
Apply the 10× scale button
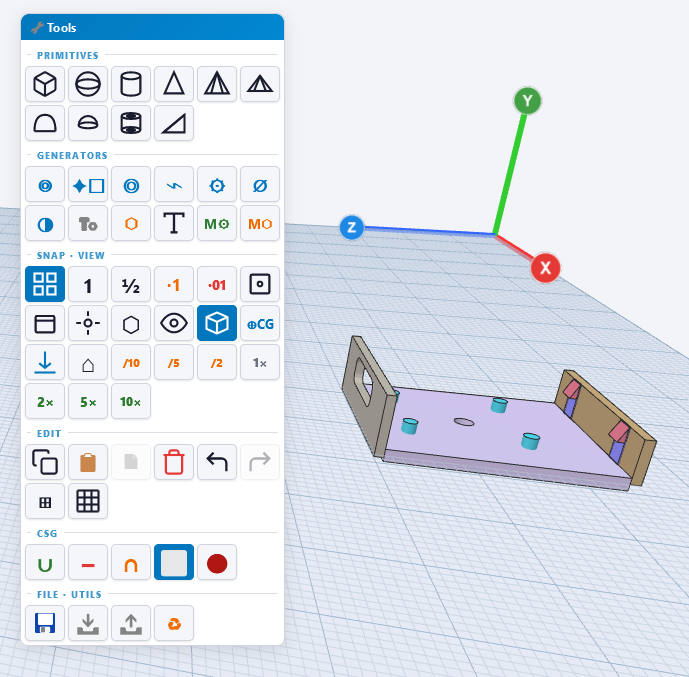coord(131,401)
